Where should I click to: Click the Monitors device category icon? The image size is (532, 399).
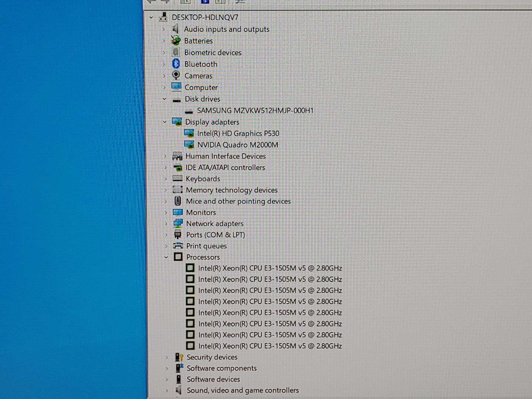pyautogui.click(x=178, y=212)
